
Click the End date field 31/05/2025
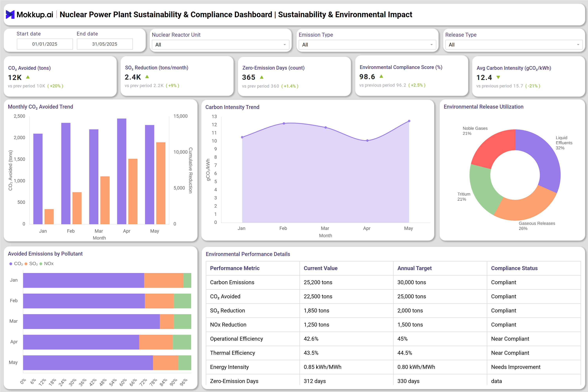coord(105,44)
